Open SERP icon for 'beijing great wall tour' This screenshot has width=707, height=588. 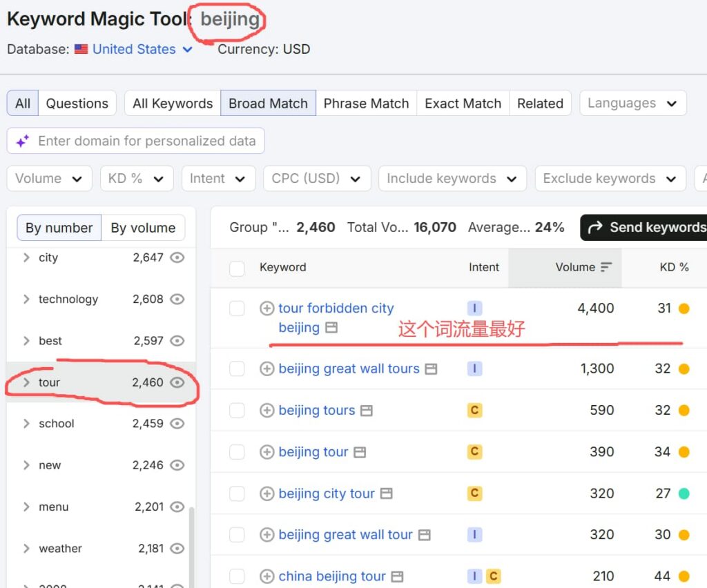click(x=425, y=536)
